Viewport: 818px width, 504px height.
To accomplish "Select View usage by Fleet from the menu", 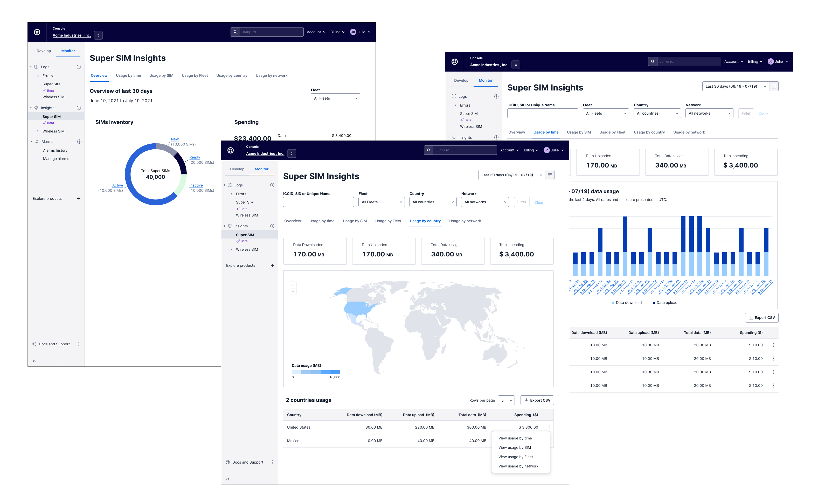I will coord(516,457).
